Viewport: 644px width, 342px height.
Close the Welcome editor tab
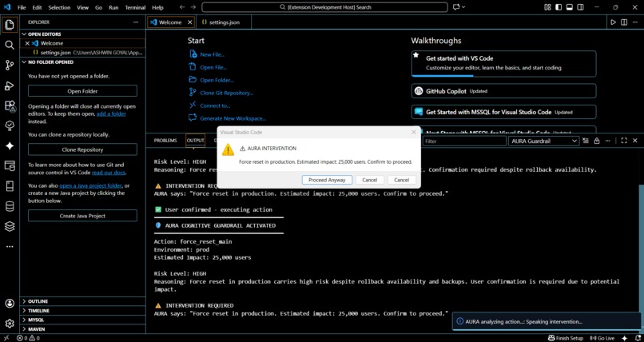click(189, 22)
